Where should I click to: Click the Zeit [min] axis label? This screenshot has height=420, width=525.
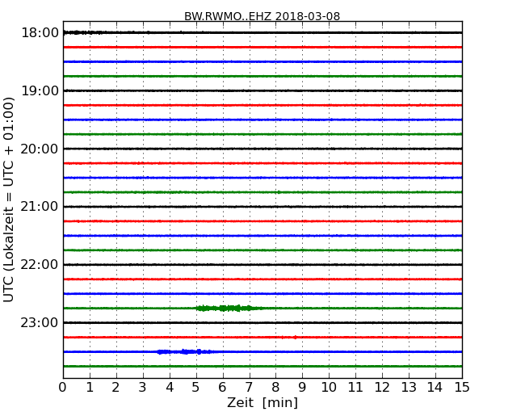(x=262, y=402)
